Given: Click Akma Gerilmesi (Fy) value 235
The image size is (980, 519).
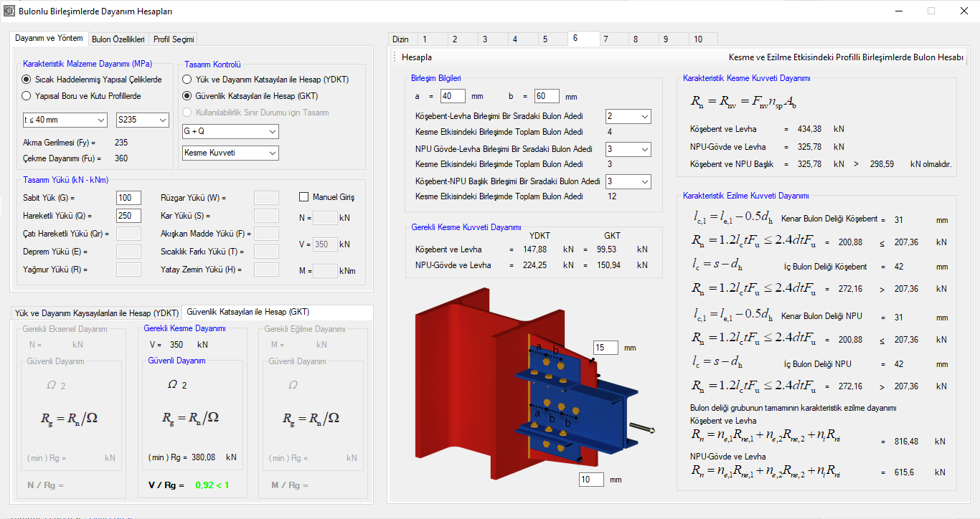Looking at the screenshot, I should point(121,143).
